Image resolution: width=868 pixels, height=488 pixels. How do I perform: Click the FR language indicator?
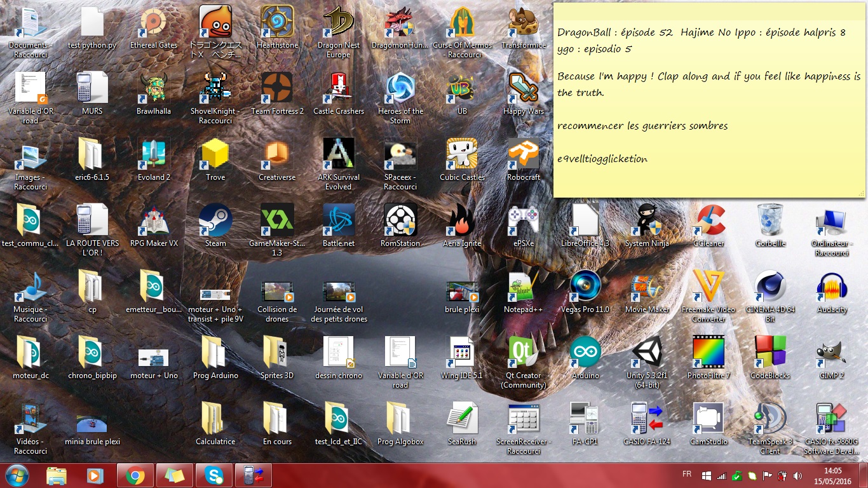[687, 474]
